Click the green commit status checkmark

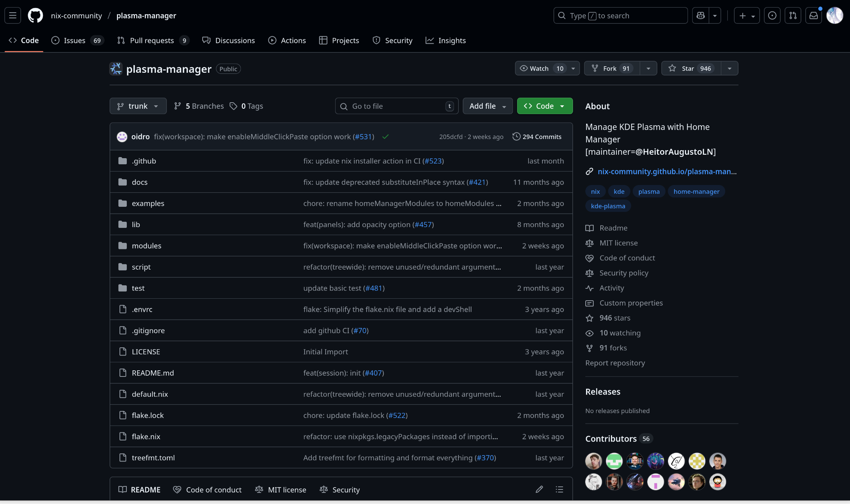point(385,137)
